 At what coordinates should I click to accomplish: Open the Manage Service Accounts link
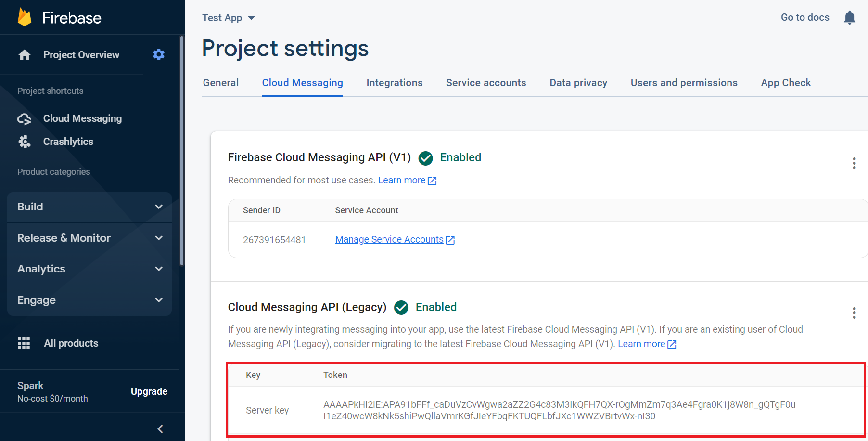(x=389, y=239)
